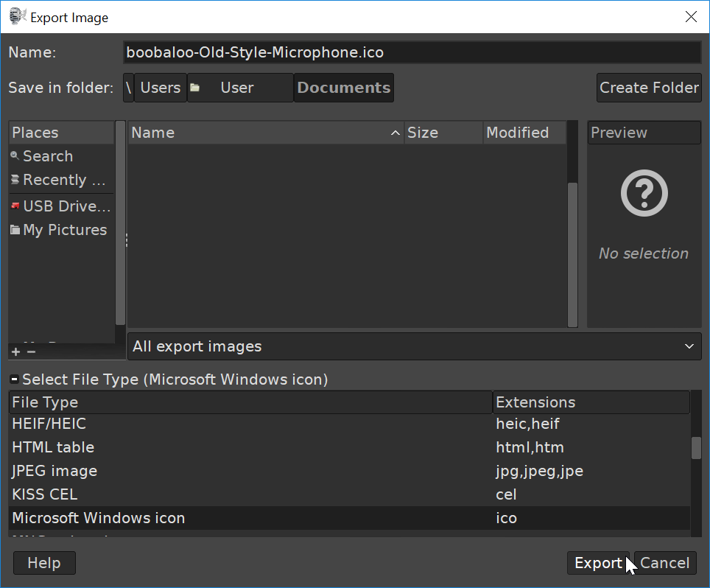Viewport: 710px width, 588px height.
Task: Navigate to the Users path folder
Action: (160, 88)
